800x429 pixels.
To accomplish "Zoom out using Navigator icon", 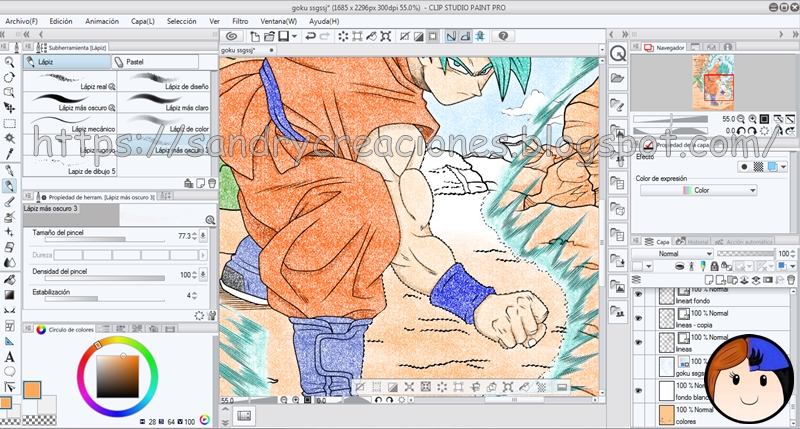I will 741,119.
